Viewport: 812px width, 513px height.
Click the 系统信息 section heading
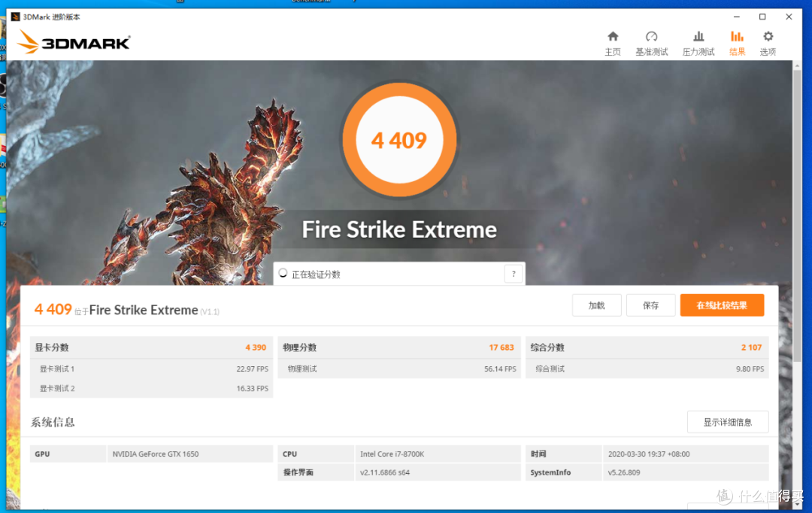click(53, 422)
